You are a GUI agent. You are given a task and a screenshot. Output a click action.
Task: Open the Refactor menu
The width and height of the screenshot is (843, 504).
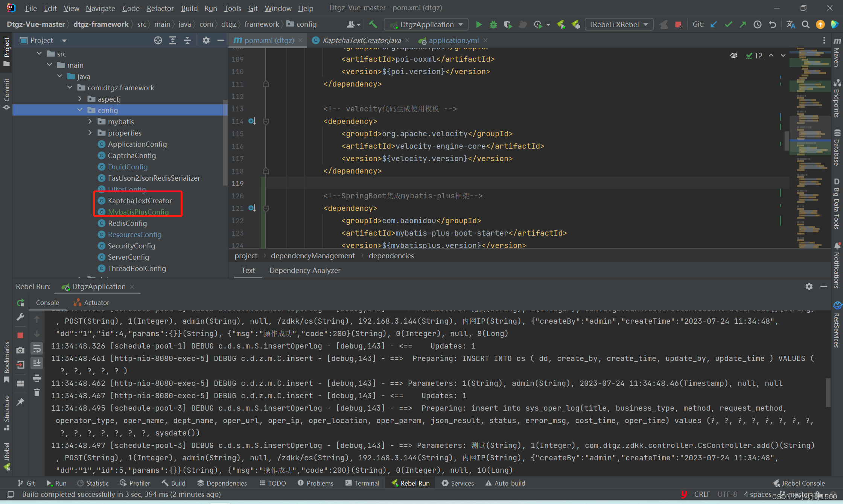pos(160,8)
